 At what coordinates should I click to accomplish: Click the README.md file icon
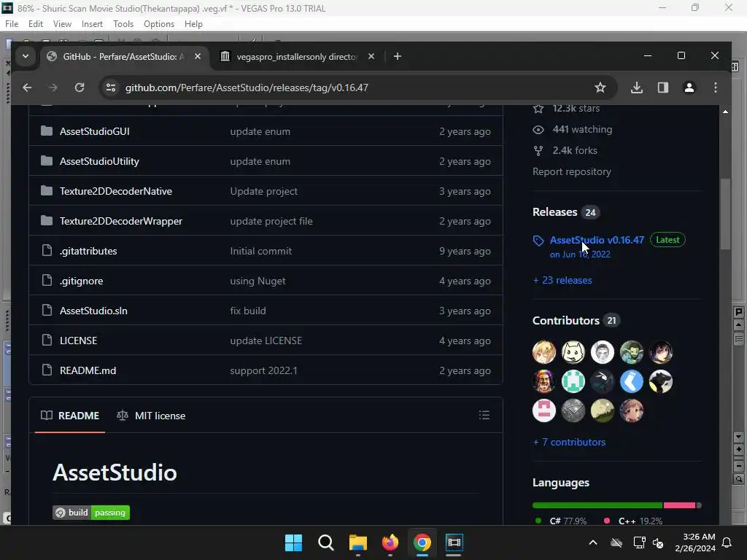click(x=47, y=370)
